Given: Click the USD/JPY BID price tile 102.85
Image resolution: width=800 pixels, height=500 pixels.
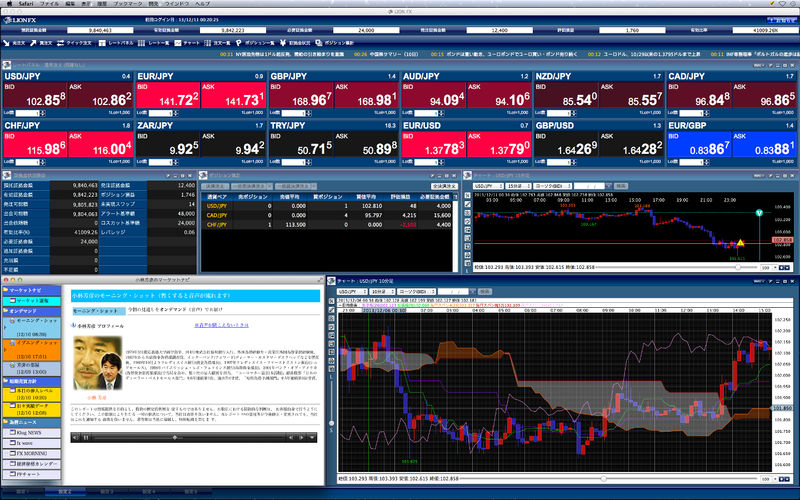Looking at the screenshot, I should coord(35,95).
